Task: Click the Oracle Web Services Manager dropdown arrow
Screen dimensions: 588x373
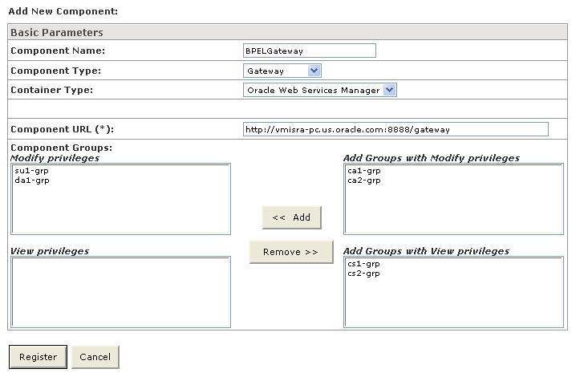Action: coord(390,91)
